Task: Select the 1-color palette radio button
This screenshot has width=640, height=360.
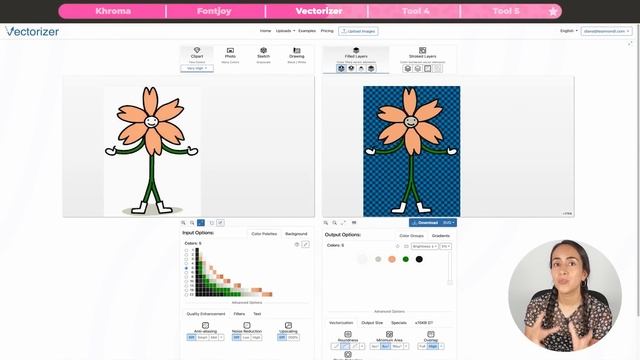Action: (x=187, y=250)
